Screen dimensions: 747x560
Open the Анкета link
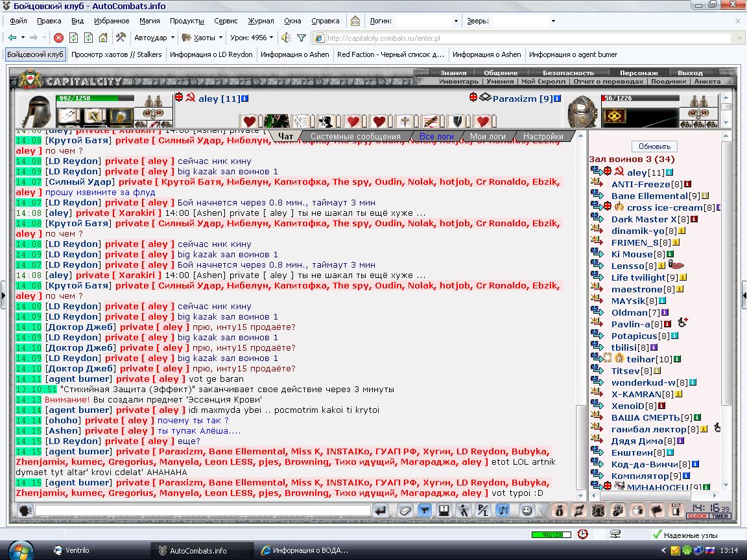[x=707, y=82]
